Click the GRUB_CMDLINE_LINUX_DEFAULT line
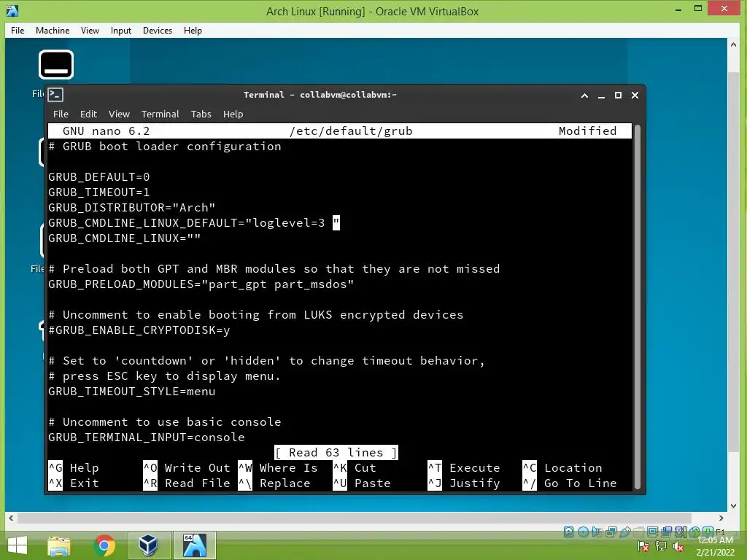Image resolution: width=747 pixels, height=560 pixels. (x=194, y=223)
